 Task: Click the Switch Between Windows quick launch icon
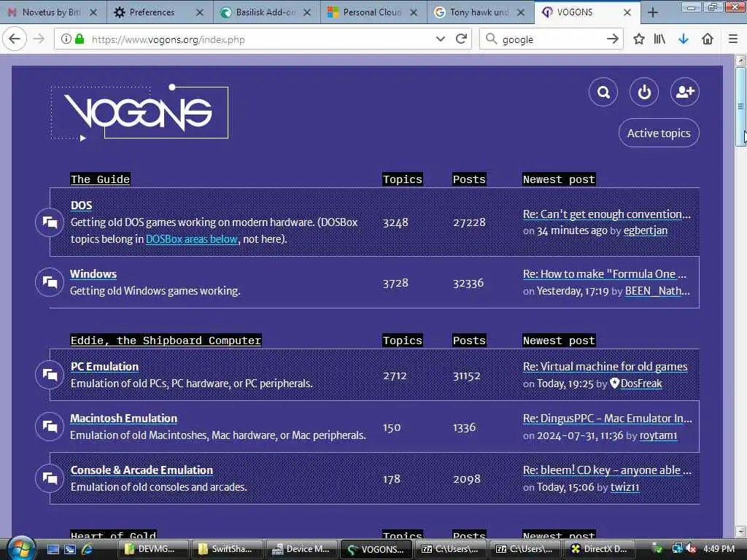[x=70, y=549]
